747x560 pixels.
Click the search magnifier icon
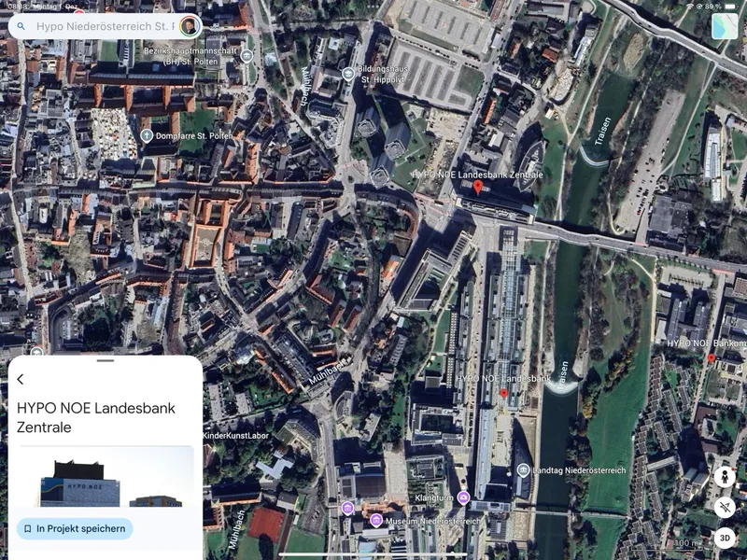click(22, 26)
